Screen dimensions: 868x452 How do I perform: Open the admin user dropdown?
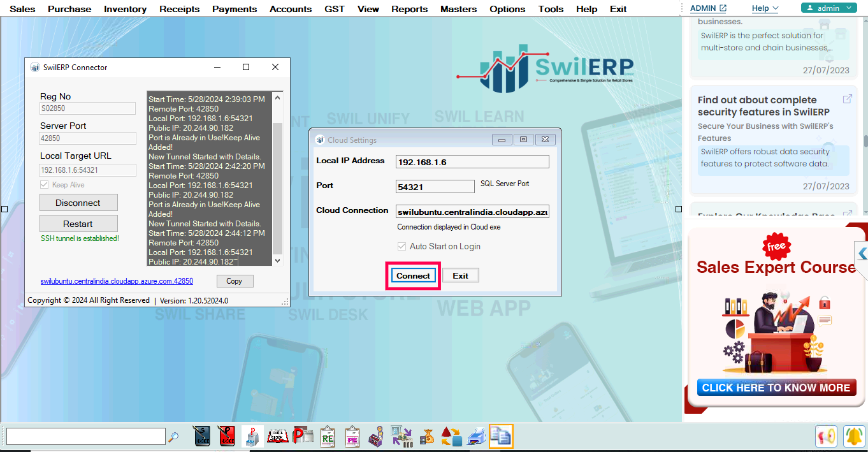[828, 8]
